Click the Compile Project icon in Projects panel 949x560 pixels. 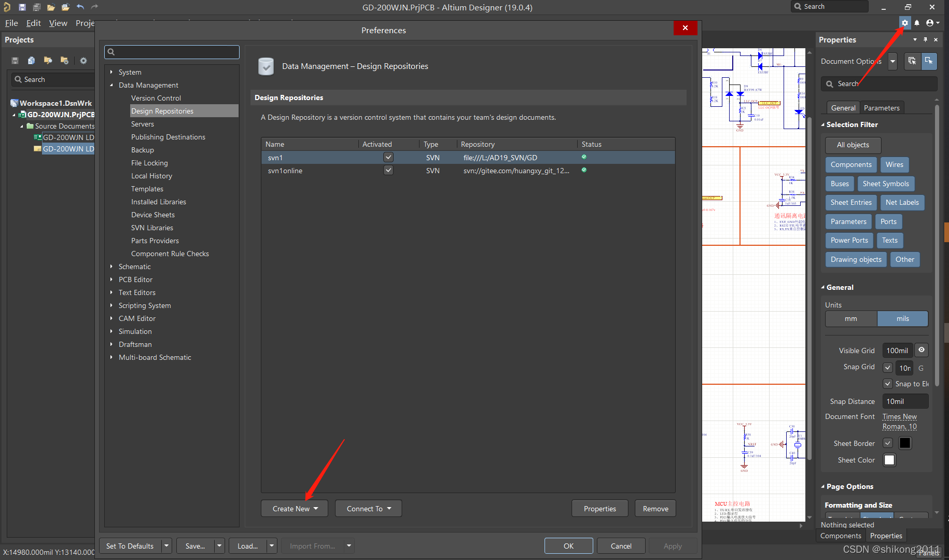click(x=31, y=61)
